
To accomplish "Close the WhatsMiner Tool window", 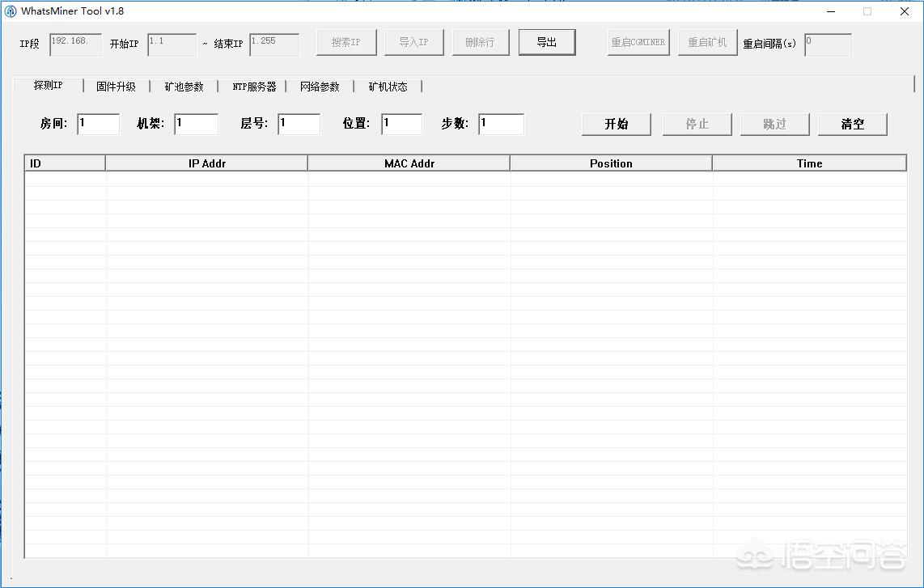I will click(x=905, y=11).
